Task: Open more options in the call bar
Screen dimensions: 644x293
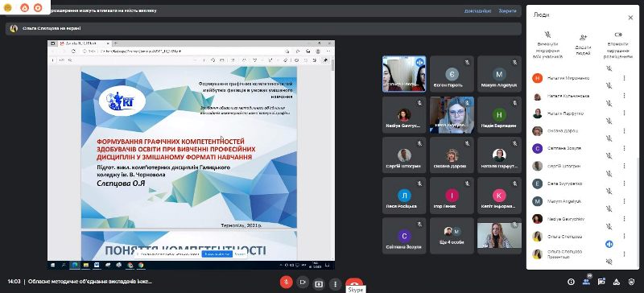Action: pyautogui.click(x=335, y=284)
